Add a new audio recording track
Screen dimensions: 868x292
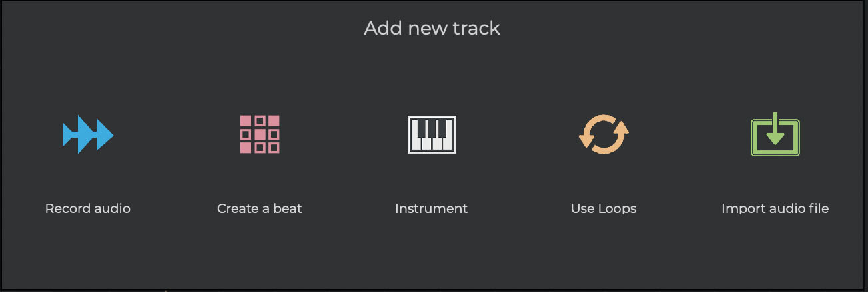pyautogui.click(x=88, y=135)
